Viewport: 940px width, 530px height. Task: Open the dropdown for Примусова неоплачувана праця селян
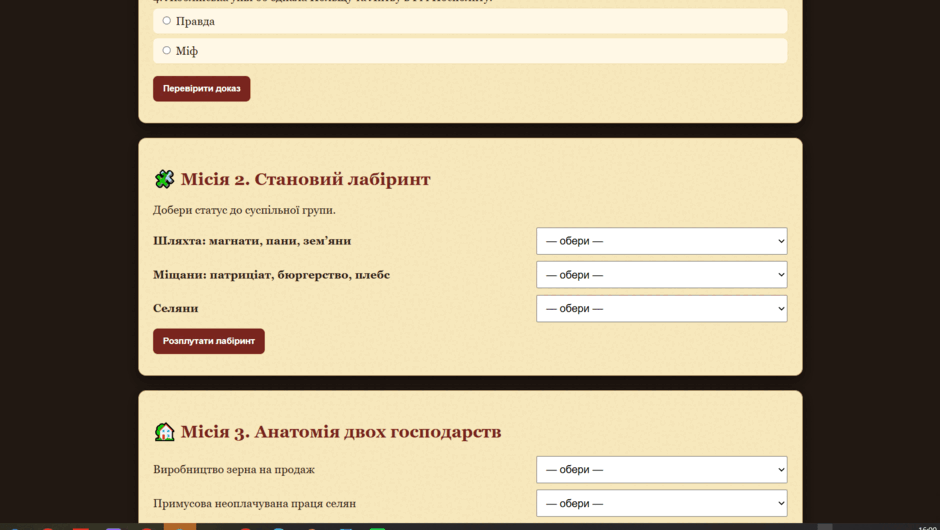pyautogui.click(x=661, y=504)
